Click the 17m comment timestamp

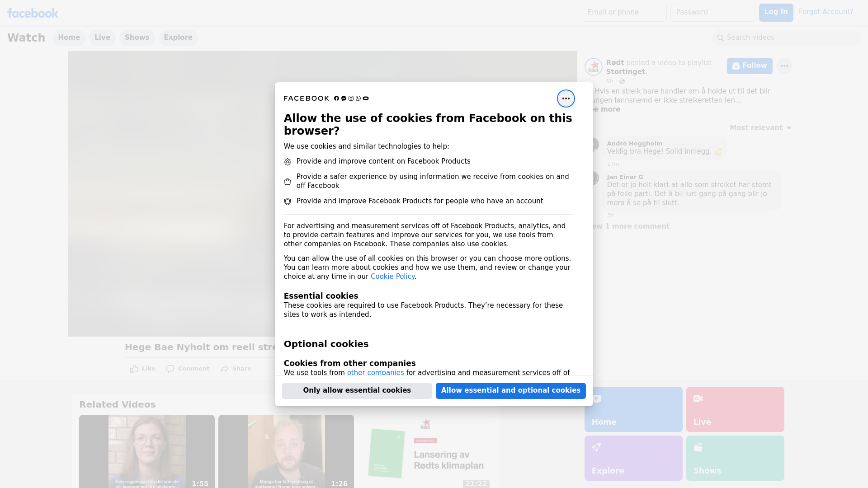click(x=613, y=164)
